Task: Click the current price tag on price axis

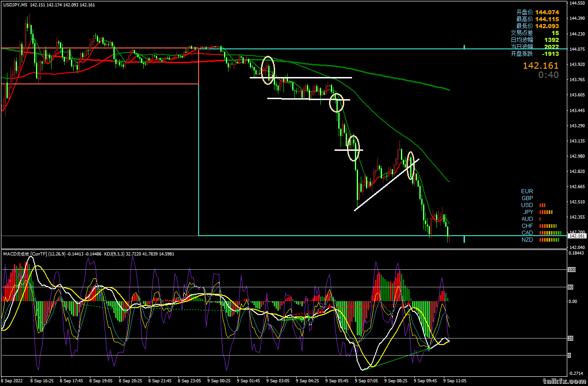Action: tap(577, 236)
